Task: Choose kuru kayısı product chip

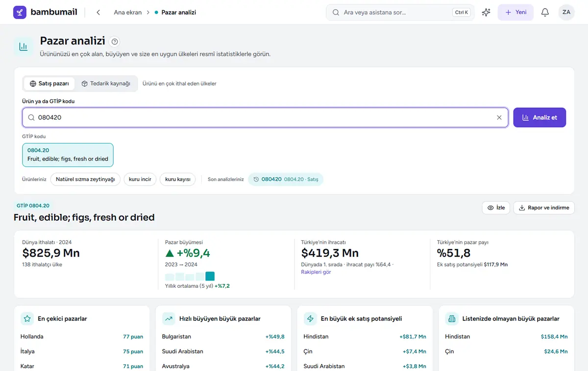Action: (x=178, y=180)
